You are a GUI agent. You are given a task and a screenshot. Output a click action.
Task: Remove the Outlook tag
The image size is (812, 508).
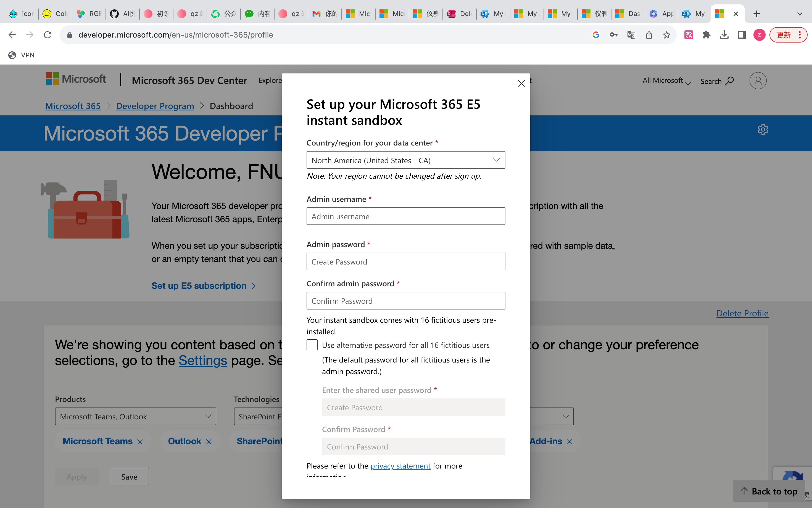click(208, 442)
